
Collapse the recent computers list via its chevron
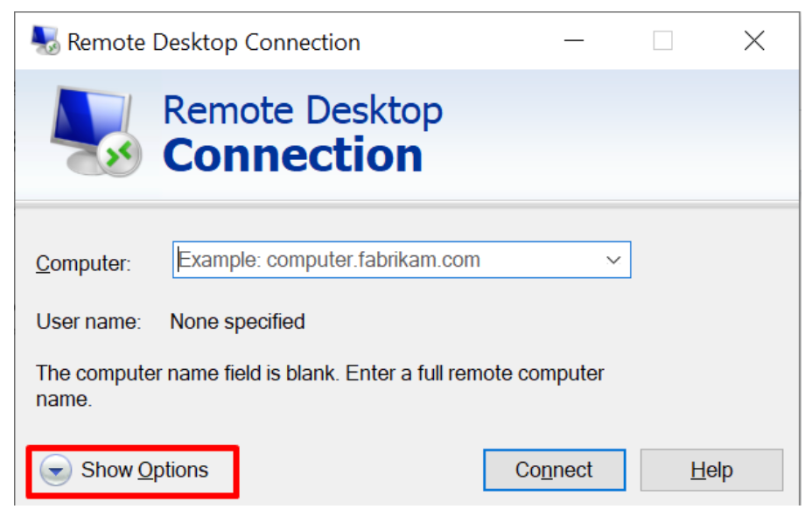[x=612, y=260]
